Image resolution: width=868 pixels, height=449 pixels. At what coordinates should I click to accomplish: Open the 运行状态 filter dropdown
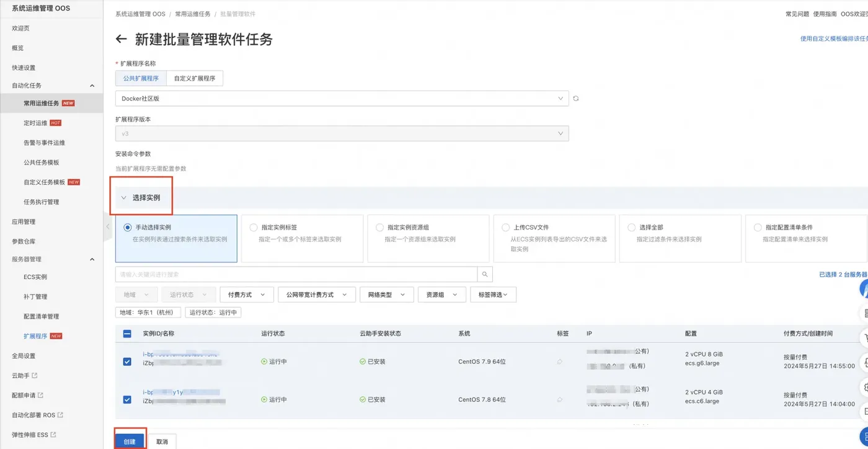(x=188, y=295)
